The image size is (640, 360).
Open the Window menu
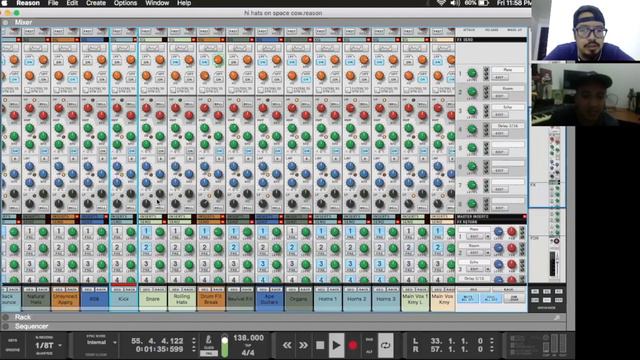click(x=157, y=3)
